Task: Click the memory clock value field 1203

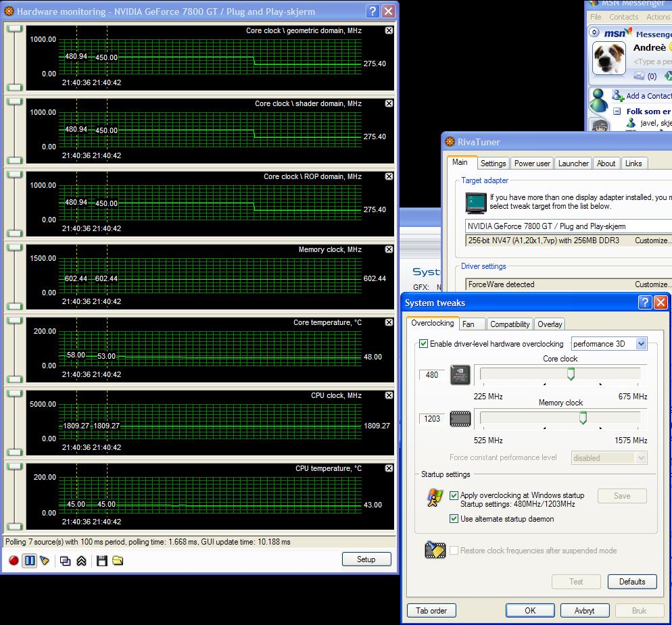Action: click(432, 418)
